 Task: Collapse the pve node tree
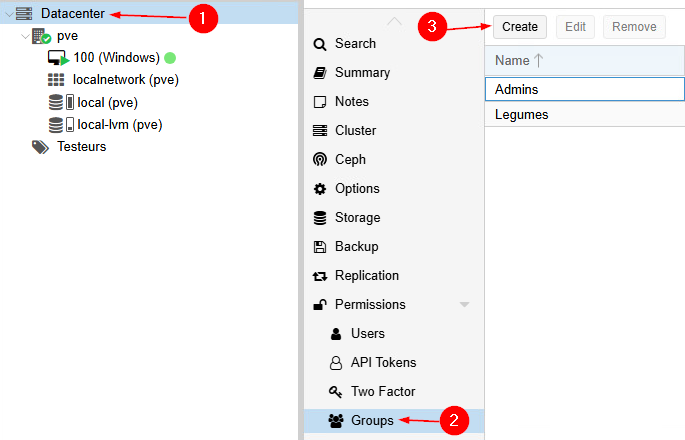(25, 36)
